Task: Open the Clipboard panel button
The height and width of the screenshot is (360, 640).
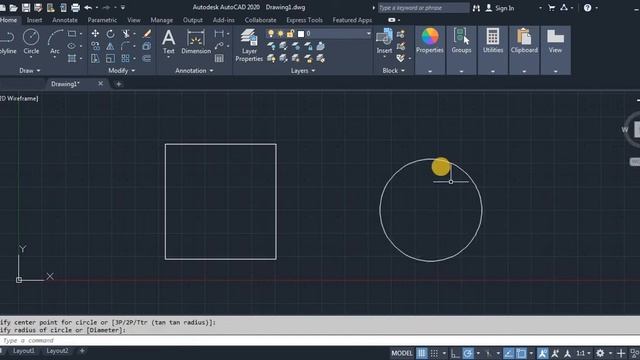Action: (x=524, y=50)
